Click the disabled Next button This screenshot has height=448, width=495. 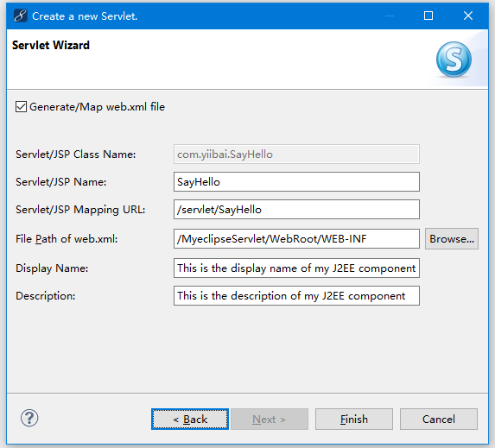click(x=270, y=419)
